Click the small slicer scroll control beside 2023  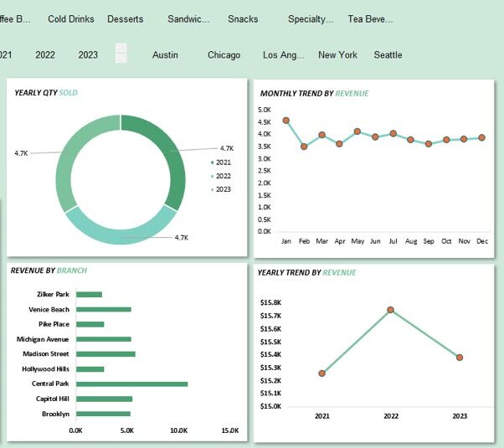pyautogui.click(x=121, y=53)
